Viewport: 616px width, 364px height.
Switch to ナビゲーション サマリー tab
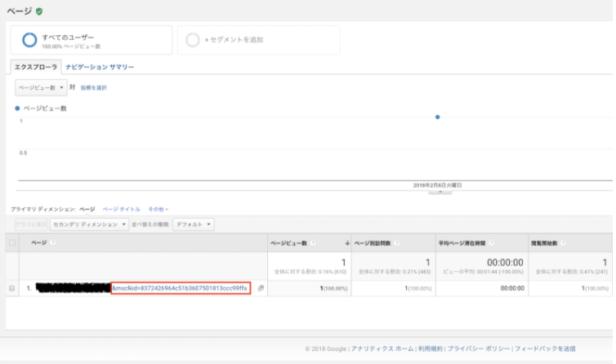(x=100, y=67)
